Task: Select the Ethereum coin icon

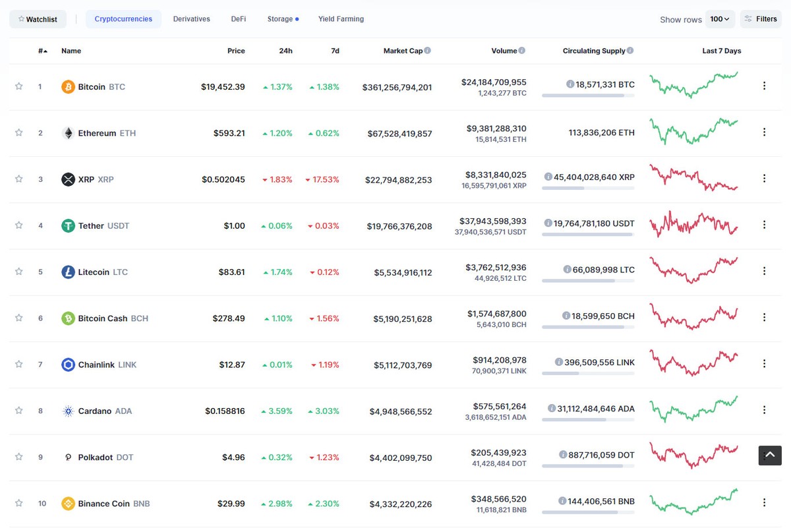Action: point(68,133)
